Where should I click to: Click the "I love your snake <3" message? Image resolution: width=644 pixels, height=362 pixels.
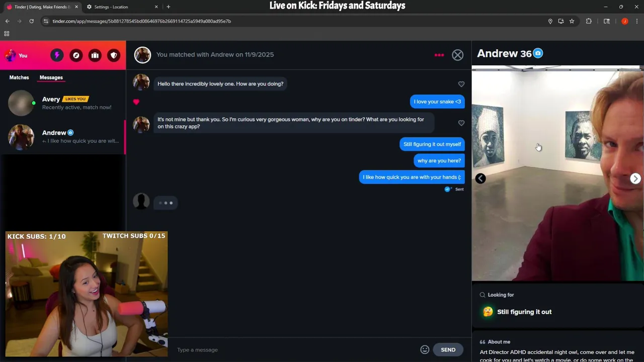coord(437,102)
